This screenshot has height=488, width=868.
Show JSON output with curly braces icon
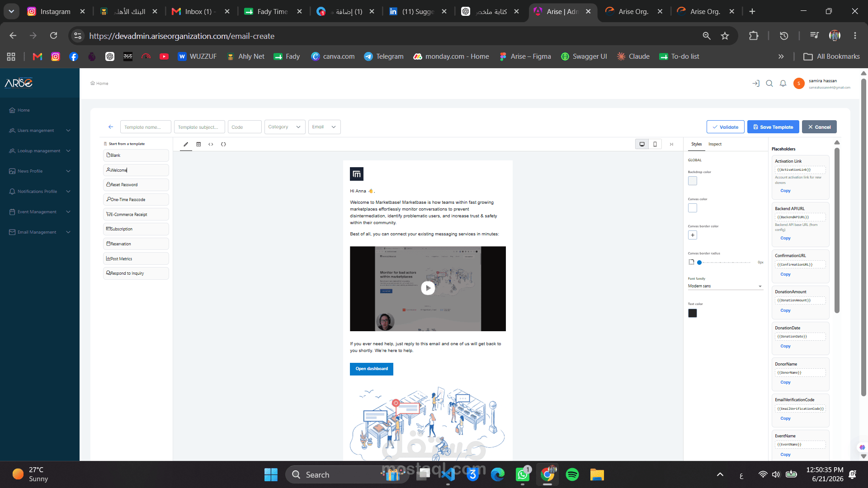(223, 144)
